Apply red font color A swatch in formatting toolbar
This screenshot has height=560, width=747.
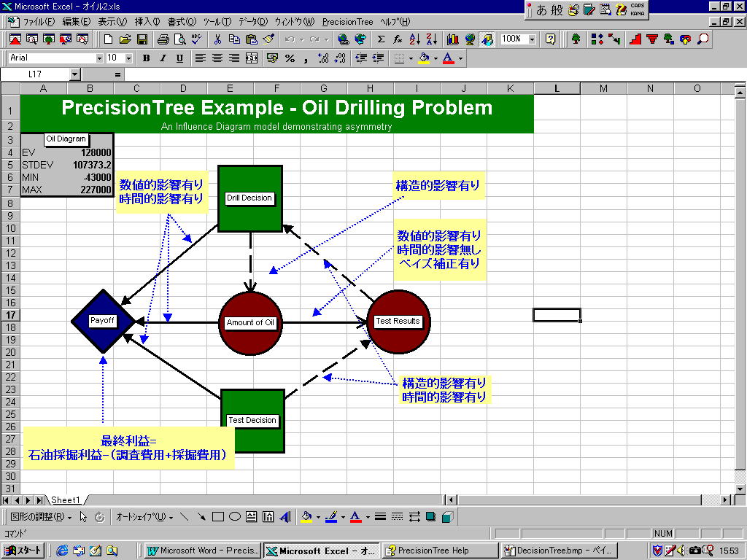[x=449, y=58]
